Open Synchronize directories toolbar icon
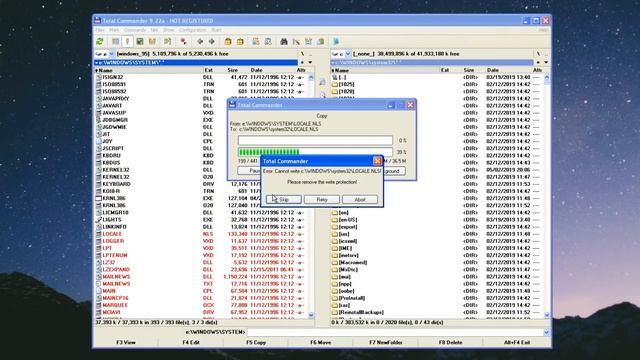 tap(309, 41)
